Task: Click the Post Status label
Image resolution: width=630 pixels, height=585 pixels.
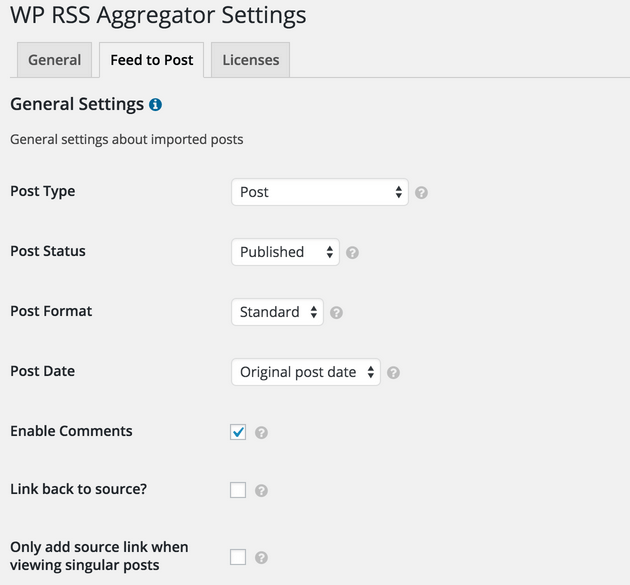Action: pyautogui.click(x=48, y=251)
